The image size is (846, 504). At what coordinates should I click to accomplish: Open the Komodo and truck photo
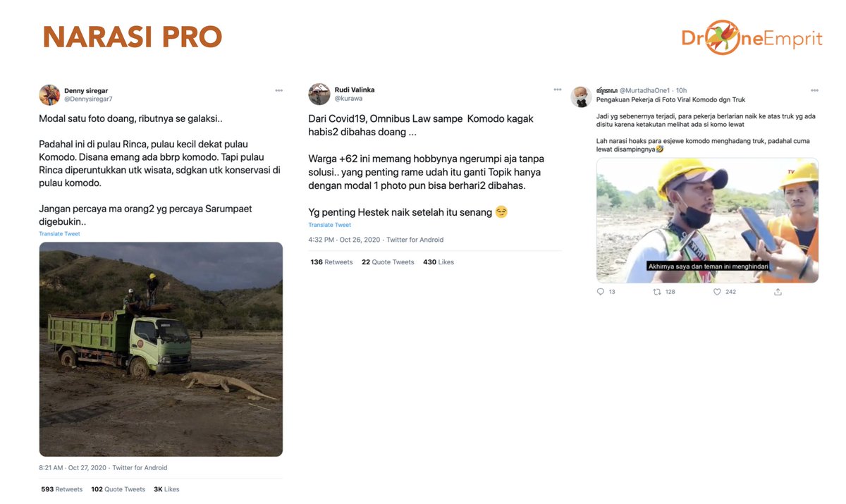[x=161, y=349]
